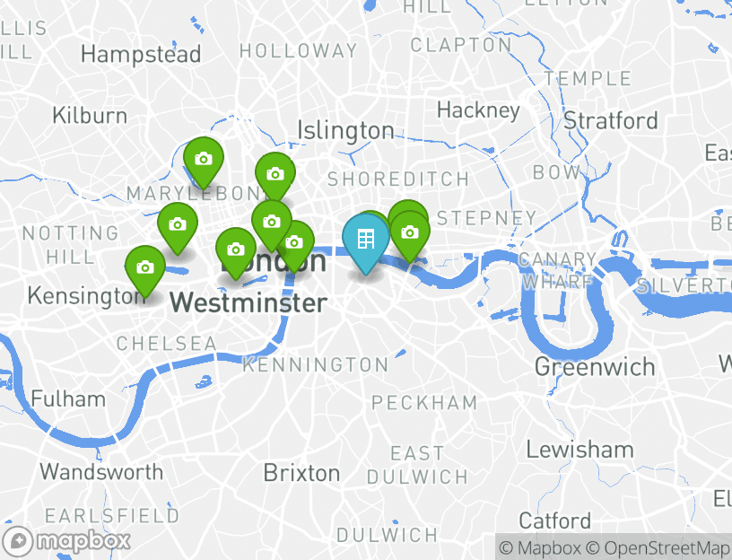Click the Brixton place label

click(x=301, y=473)
